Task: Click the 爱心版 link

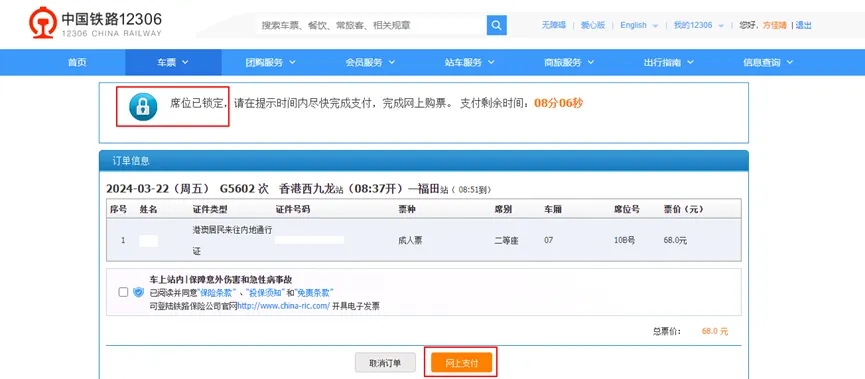Action: [x=593, y=25]
